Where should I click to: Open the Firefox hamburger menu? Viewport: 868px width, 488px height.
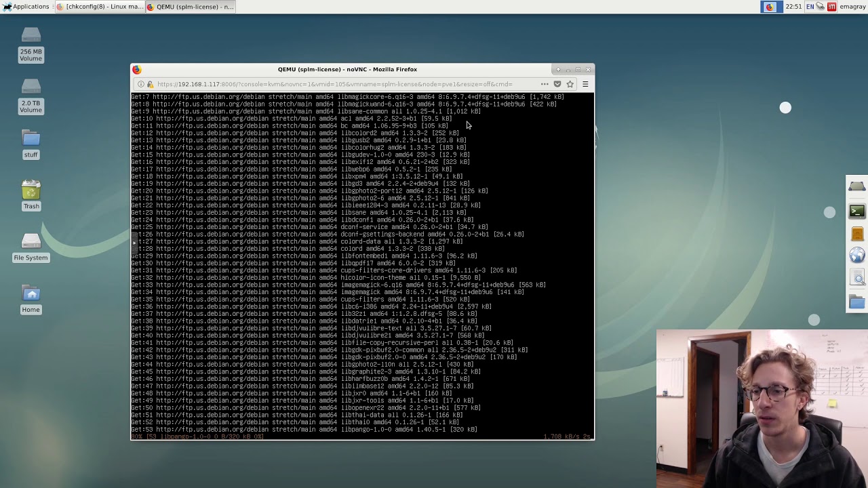(585, 84)
